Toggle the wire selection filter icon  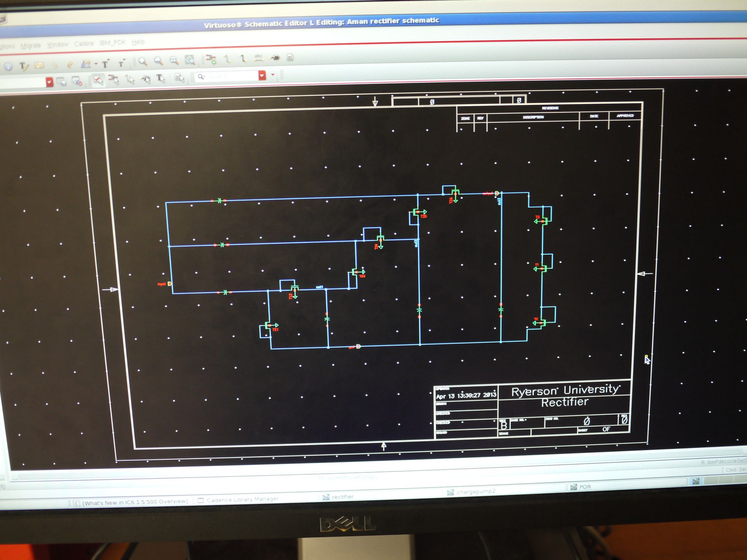[130, 79]
